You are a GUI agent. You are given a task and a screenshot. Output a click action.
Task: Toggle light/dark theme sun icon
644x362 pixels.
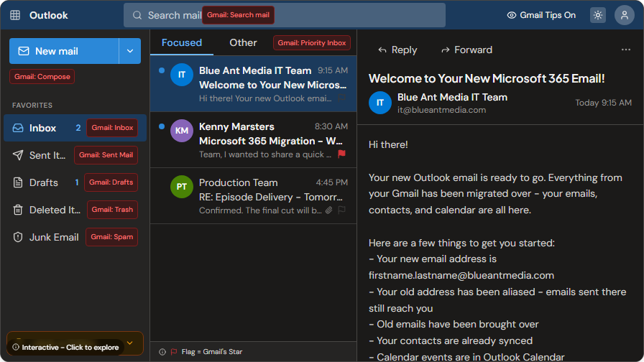click(597, 15)
